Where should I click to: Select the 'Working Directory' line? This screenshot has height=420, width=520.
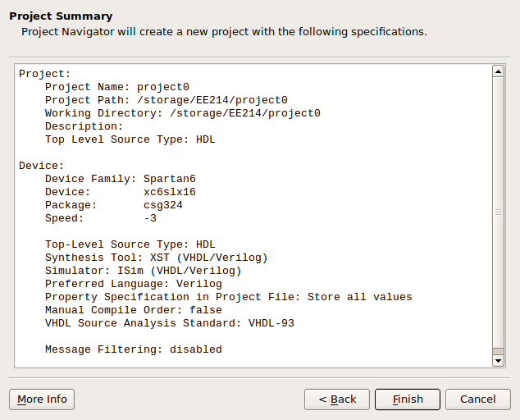pos(183,113)
